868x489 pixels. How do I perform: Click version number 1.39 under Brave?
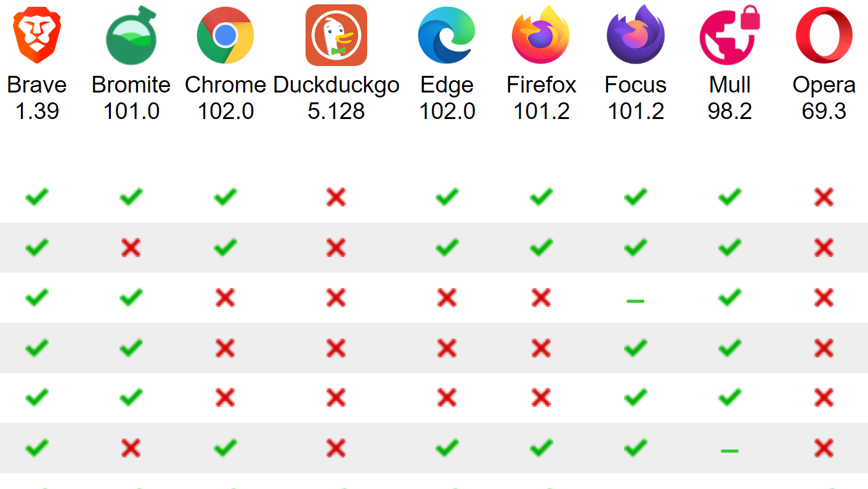tap(37, 112)
